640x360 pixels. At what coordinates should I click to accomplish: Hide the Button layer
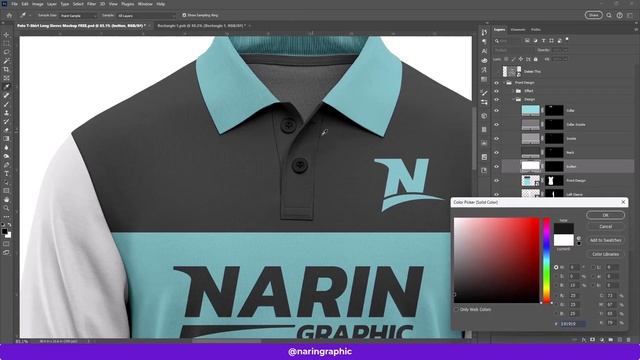tap(496, 167)
